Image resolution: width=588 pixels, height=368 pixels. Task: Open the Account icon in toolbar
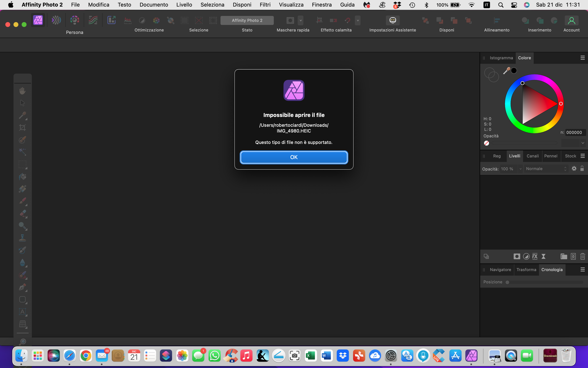click(571, 20)
